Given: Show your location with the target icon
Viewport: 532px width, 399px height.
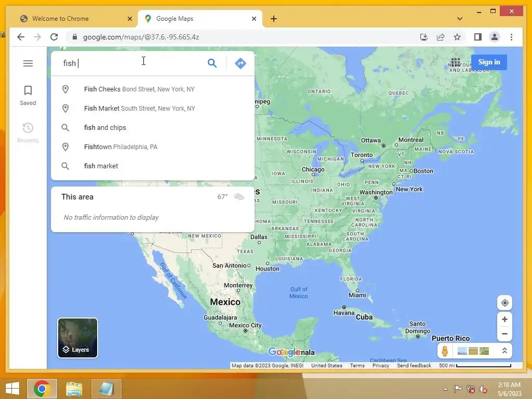Looking at the screenshot, I should [504, 303].
